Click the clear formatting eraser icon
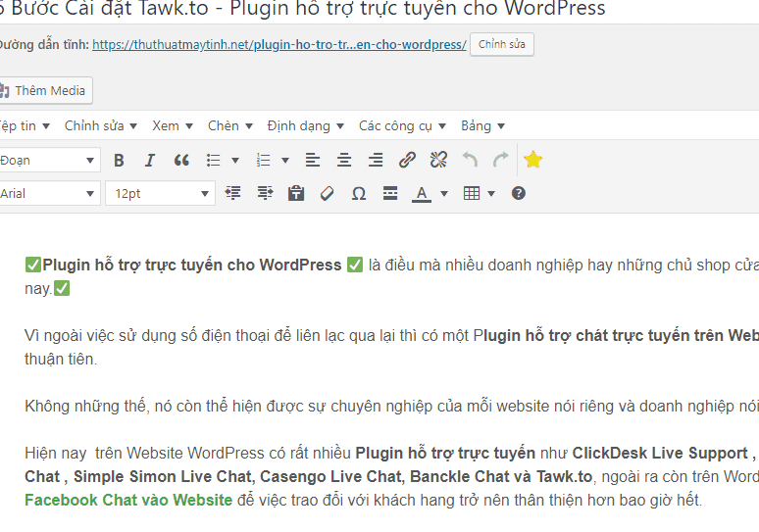This screenshot has height=532, width=759. coord(328,194)
